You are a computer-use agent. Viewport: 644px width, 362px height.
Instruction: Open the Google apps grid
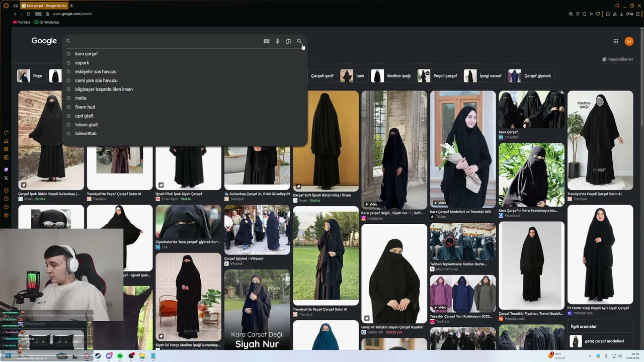click(x=615, y=41)
